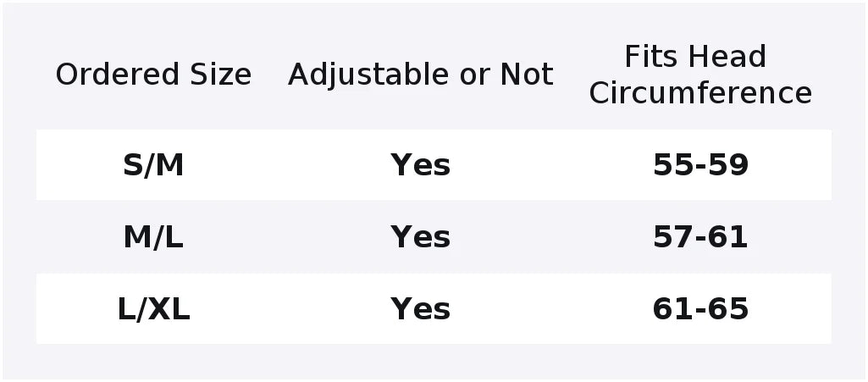Click the word Ordered in the header
This screenshot has height=382, width=868.
tap(118, 75)
